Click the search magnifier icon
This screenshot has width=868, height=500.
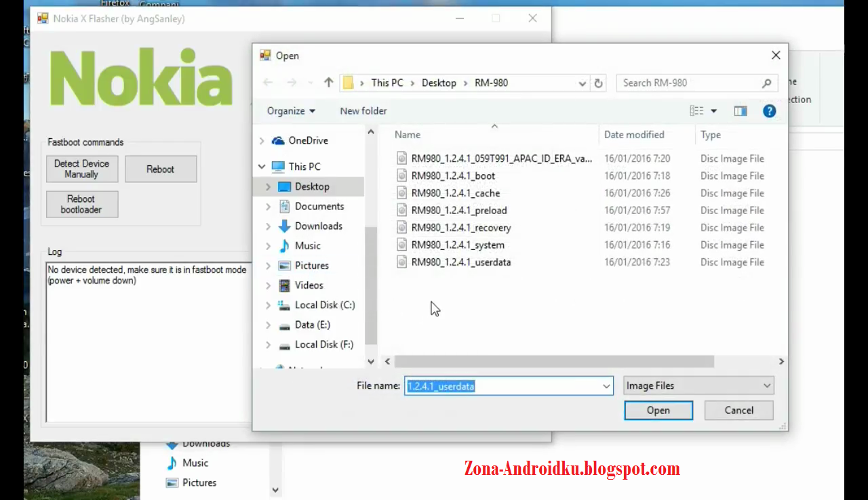(767, 83)
